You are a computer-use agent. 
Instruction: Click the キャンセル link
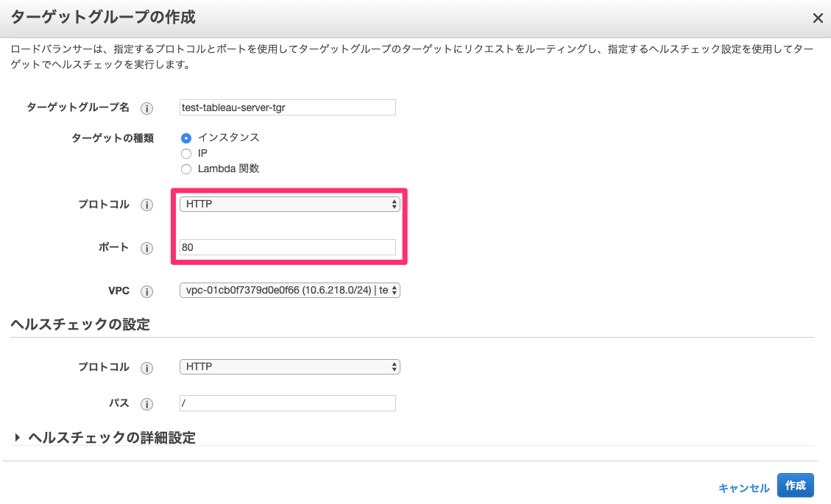point(743,486)
